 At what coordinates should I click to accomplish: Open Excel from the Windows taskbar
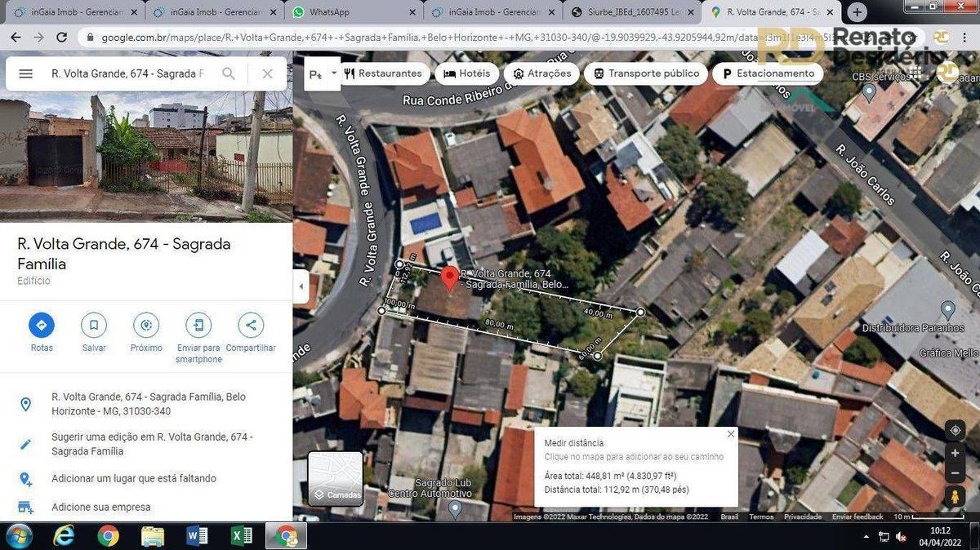pos(242,536)
